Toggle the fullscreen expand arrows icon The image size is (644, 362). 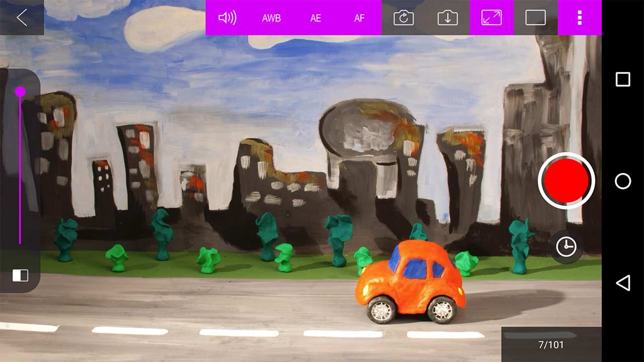[x=492, y=18]
